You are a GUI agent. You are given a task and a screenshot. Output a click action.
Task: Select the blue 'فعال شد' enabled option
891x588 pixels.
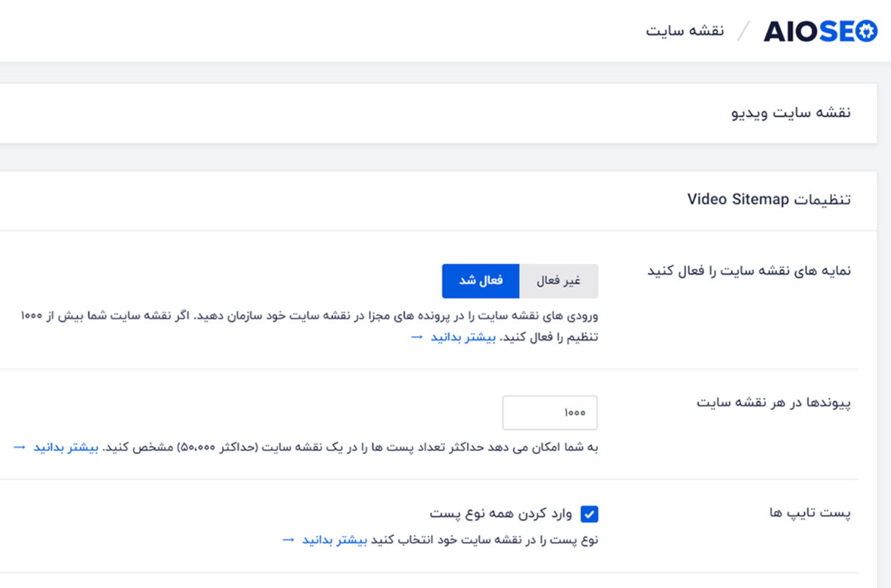[481, 281]
